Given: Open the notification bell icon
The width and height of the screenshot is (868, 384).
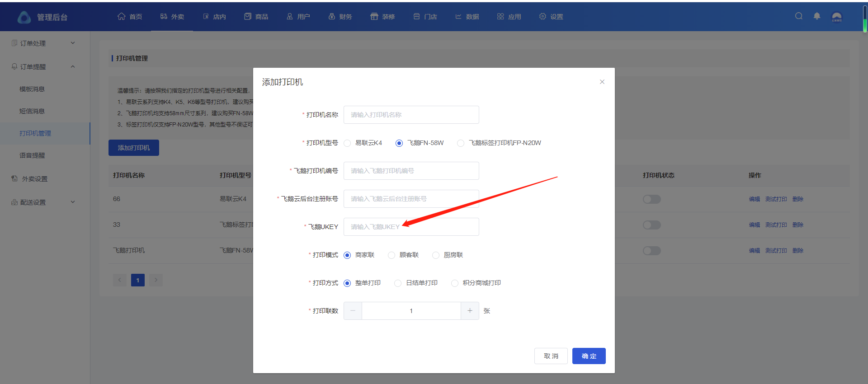Looking at the screenshot, I should pyautogui.click(x=817, y=16).
